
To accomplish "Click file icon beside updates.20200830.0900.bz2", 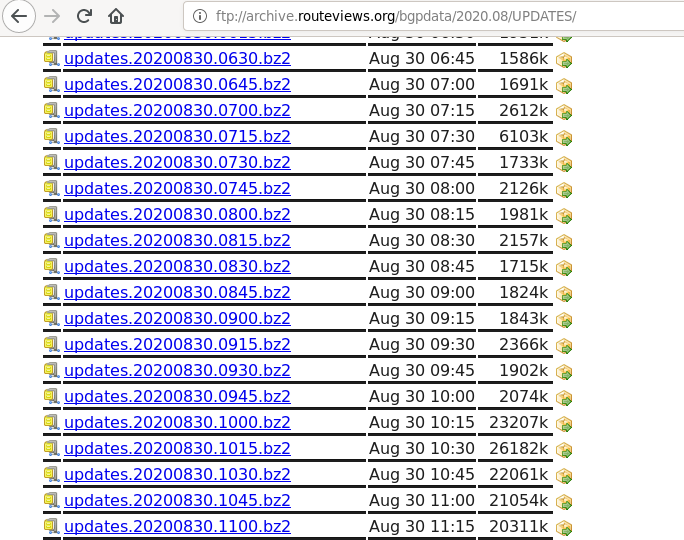I will click(51, 318).
